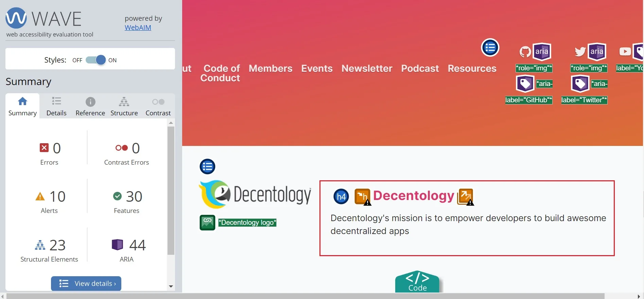Go to the Members page link
Viewport: 644px width, 299px height.
[271, 68]
